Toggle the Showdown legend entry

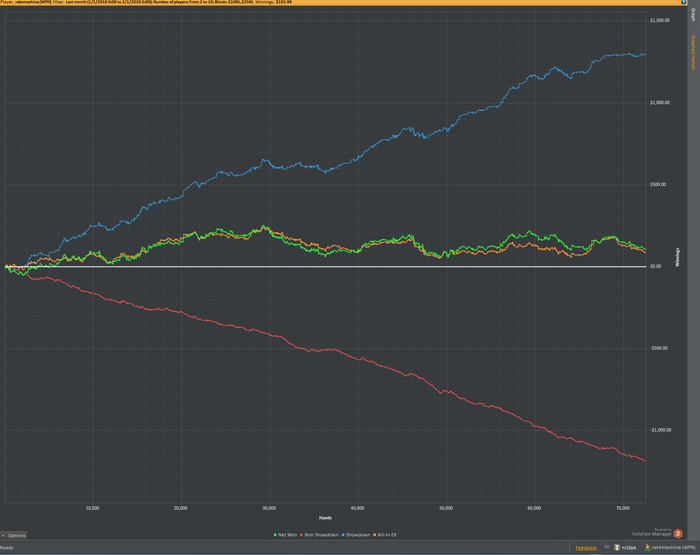355,535
